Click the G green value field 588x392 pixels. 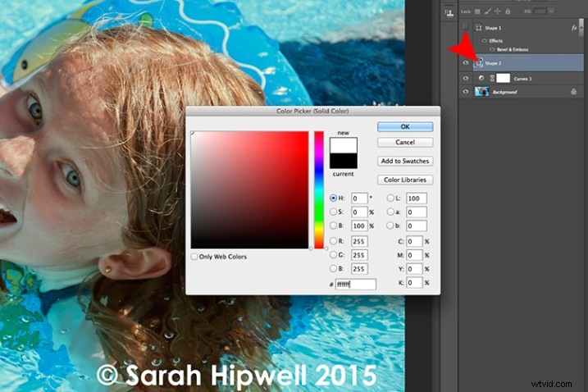coord(359,256)
